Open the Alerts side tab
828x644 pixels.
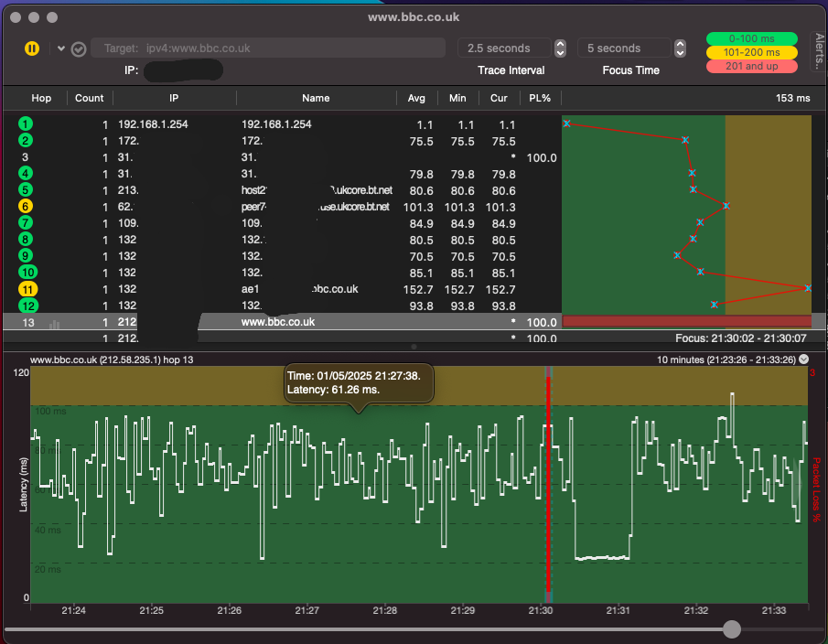tap(819, 52)
